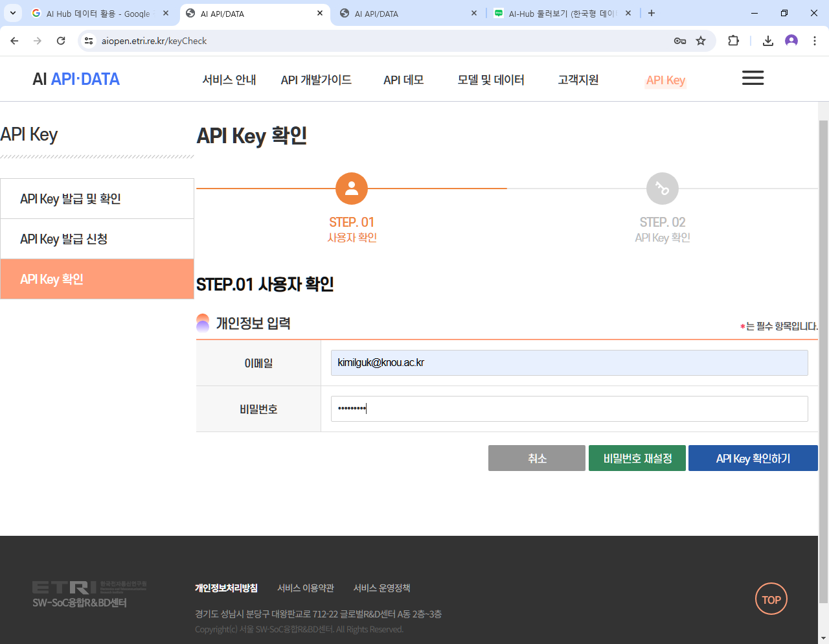Click the browser forward arrow
This screenshot has width=829, height=644.
tap(38, 41)
